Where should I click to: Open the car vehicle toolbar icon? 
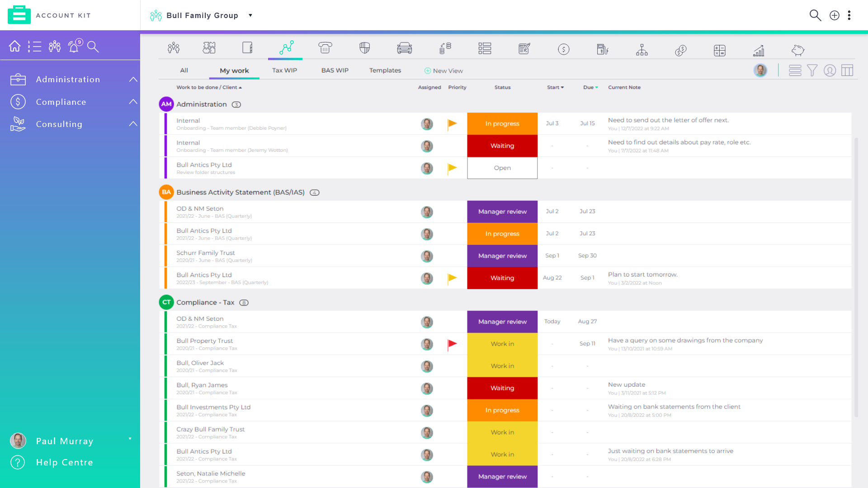[405, 48]
